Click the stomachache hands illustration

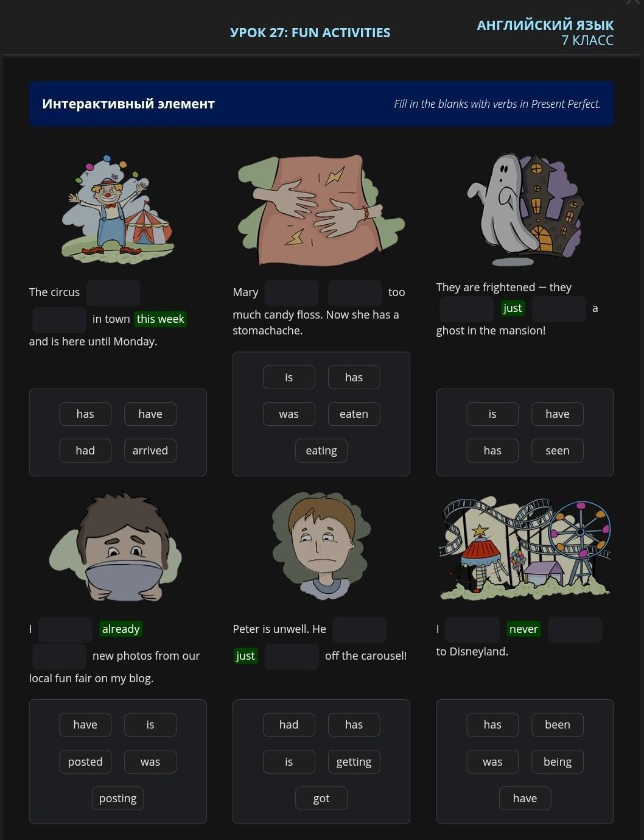321,209
